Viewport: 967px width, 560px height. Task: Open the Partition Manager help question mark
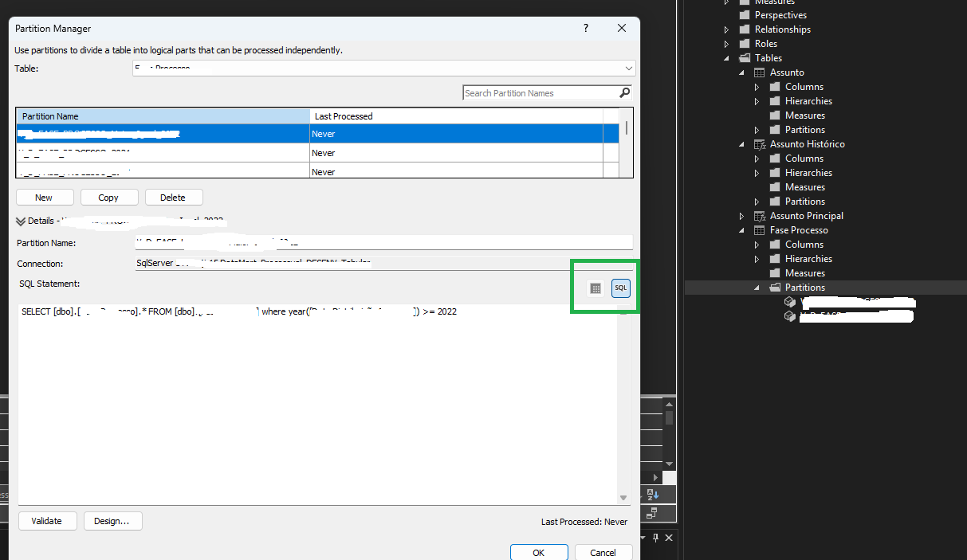586,28
